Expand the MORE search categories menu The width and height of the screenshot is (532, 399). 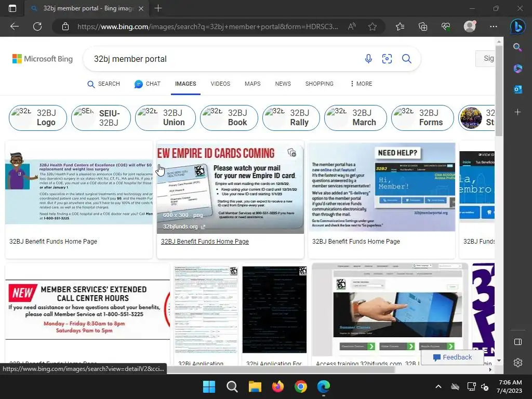tap(361, 84)
